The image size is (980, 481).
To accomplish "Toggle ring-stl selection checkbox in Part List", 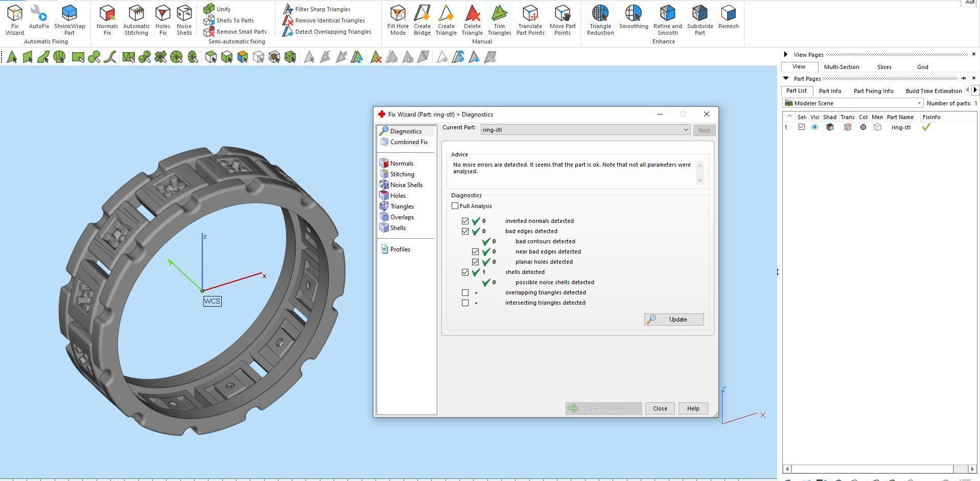I will point(801,127).
